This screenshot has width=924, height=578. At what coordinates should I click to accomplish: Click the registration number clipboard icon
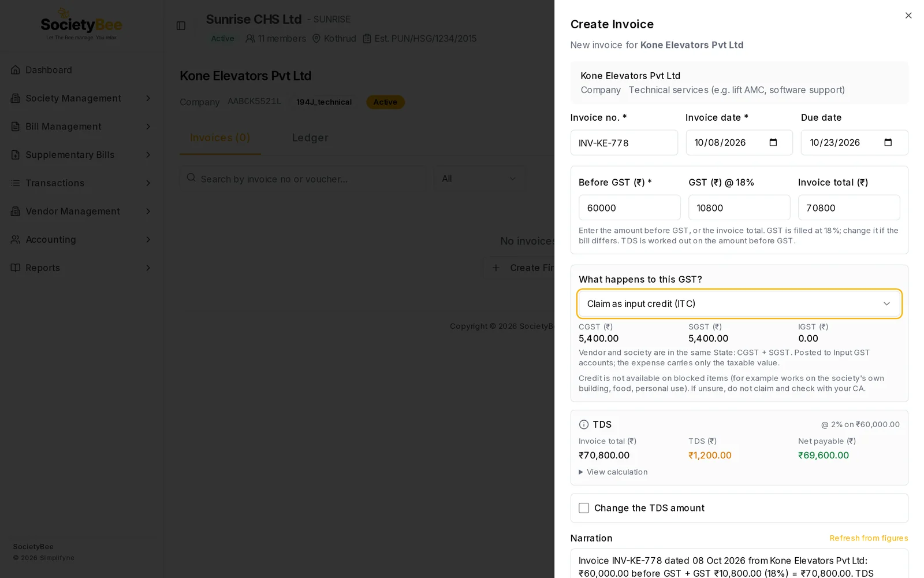(x=367, y=39)
